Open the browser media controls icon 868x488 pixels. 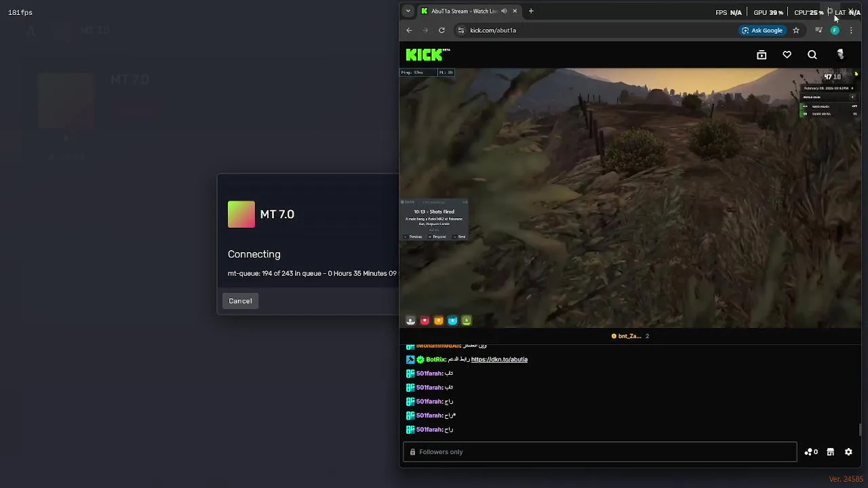[818, 30]
